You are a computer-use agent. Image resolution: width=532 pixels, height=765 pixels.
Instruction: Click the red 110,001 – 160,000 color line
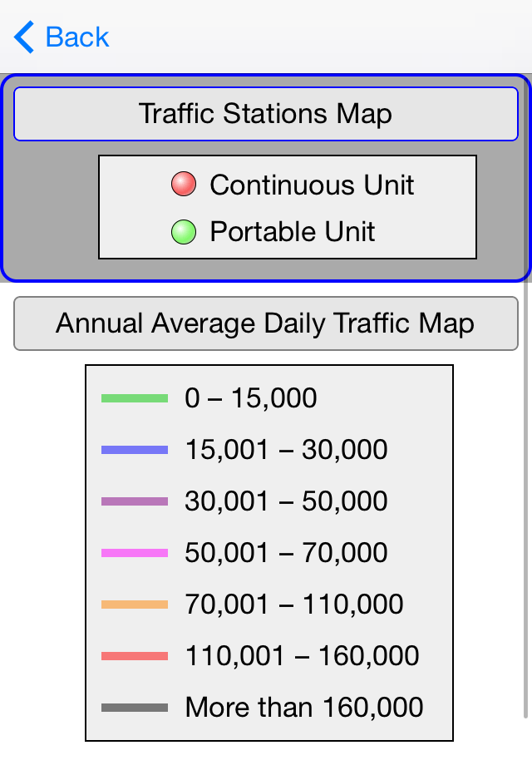tap(135, 656)
